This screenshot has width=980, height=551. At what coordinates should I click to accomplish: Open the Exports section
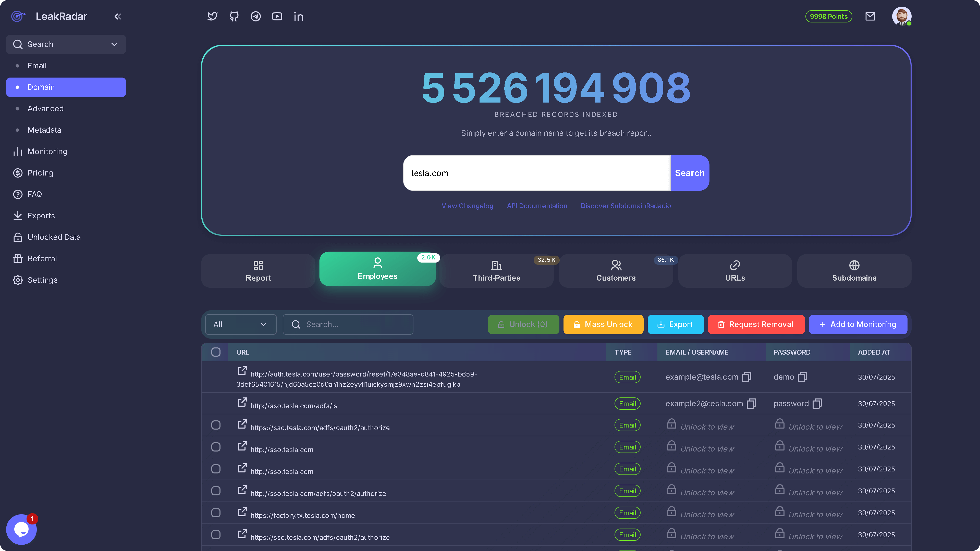click(66, 216)
